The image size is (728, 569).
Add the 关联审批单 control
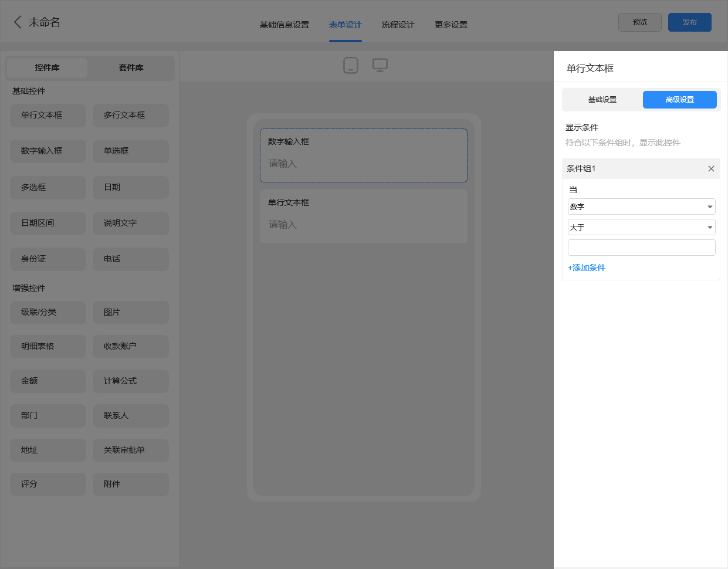tap(131, 451)
